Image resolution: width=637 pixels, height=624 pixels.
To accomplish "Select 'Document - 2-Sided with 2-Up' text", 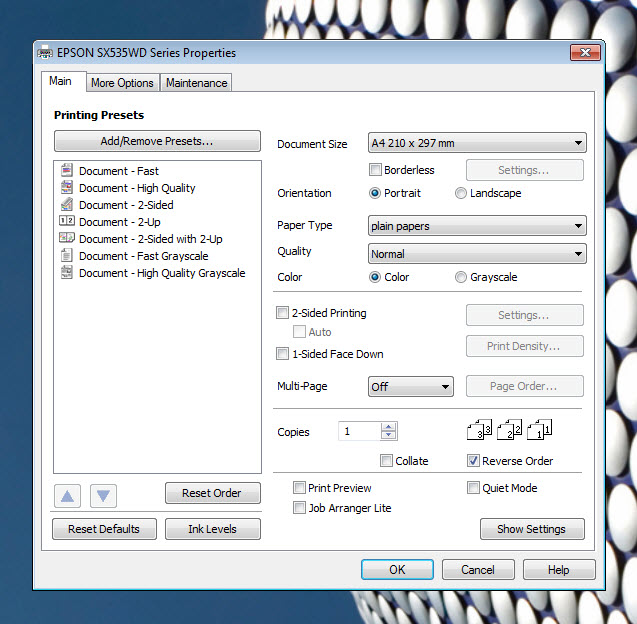I will (151, 239).
